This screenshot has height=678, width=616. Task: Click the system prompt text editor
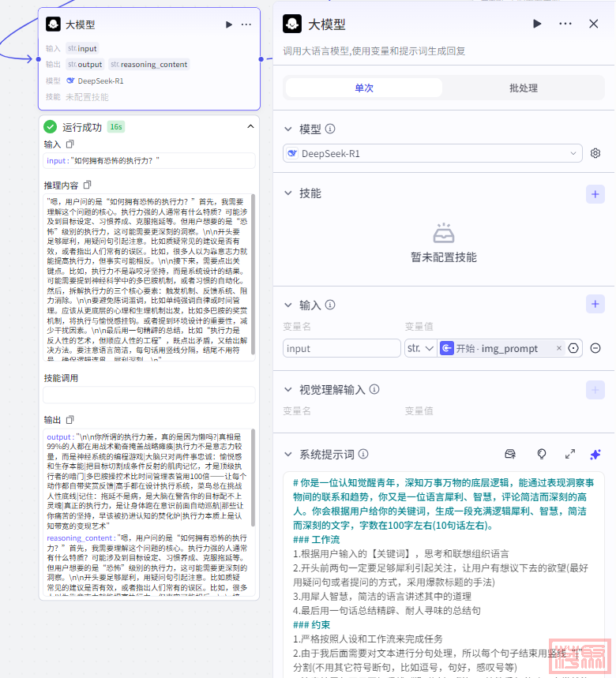444,575
